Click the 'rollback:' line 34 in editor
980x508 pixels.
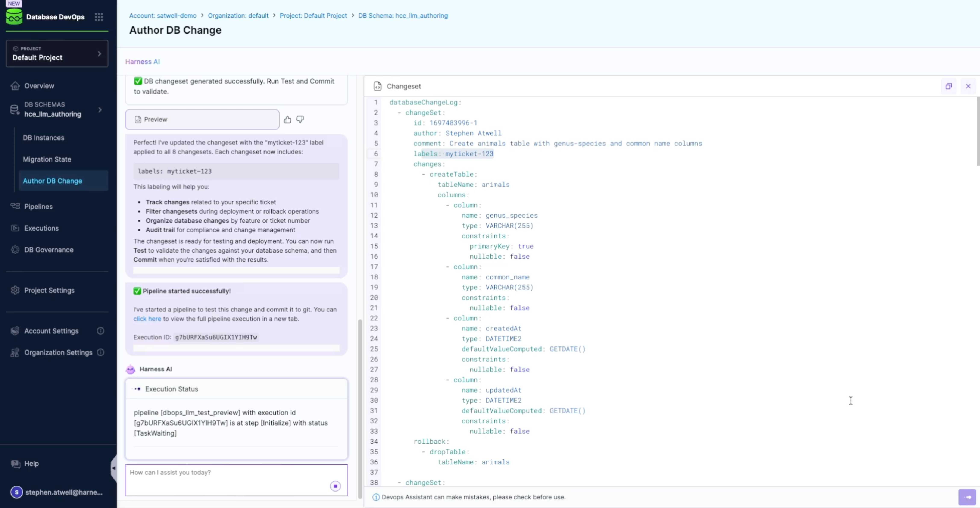coord(431,442)
